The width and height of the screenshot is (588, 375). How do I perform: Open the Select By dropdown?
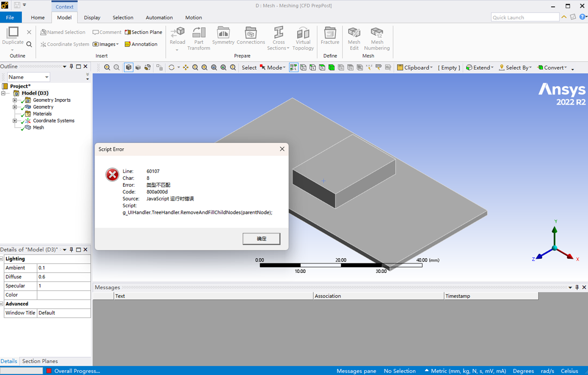click(515, 67)
